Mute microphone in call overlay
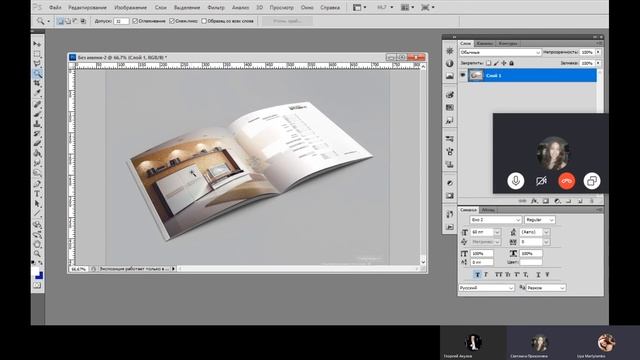Screen dimensions: 640x360 coord(516,181)
